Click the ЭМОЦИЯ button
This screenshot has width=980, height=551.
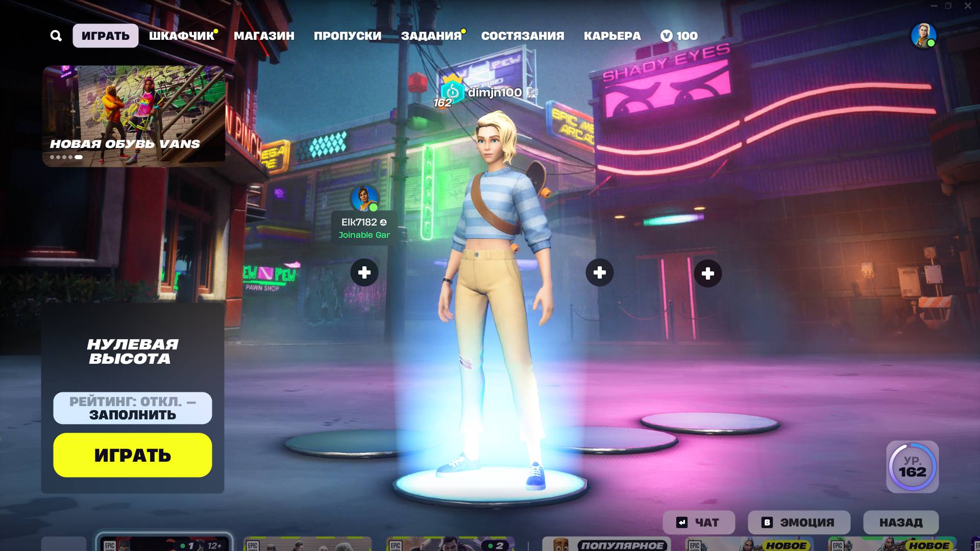pyautogui.click(x=799, y=522)
